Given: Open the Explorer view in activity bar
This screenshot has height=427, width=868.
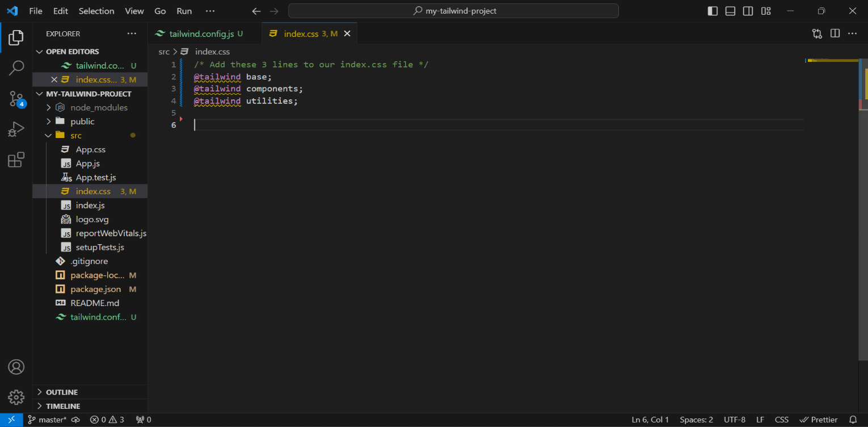Looking at the screenshot, I should pos(16,37).
